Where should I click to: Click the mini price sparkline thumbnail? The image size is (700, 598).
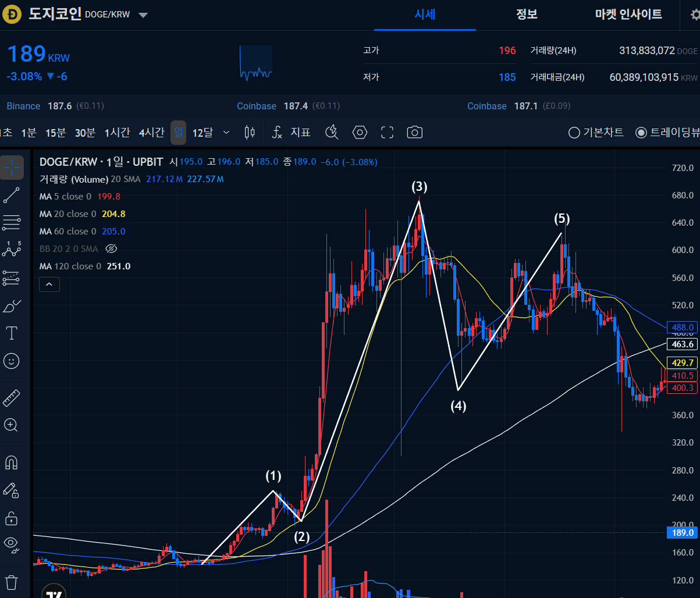(x=256, y=62)
